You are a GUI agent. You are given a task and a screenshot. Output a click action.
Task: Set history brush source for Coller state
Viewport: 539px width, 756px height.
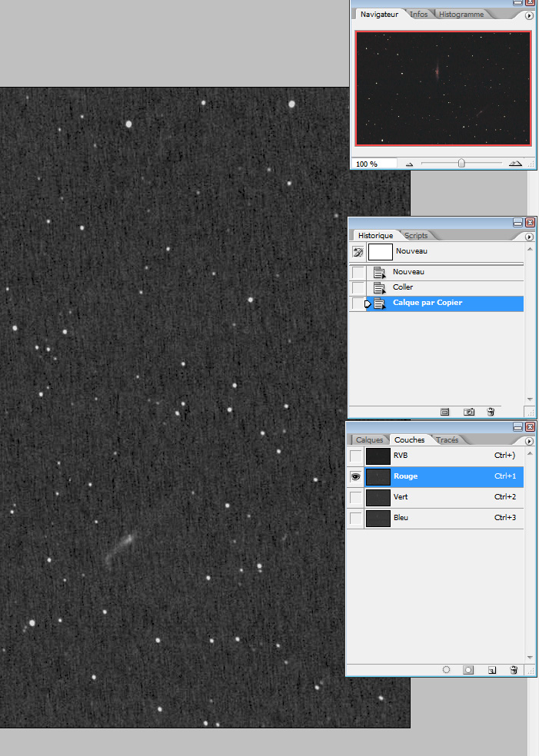tap(358, 288)
